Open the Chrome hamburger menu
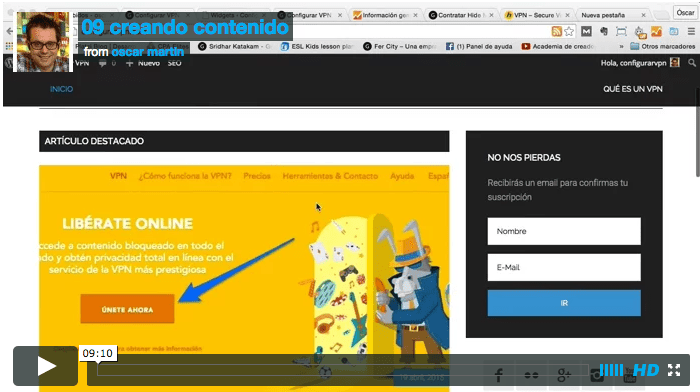700x392 pixels. [x=691, y=31]
